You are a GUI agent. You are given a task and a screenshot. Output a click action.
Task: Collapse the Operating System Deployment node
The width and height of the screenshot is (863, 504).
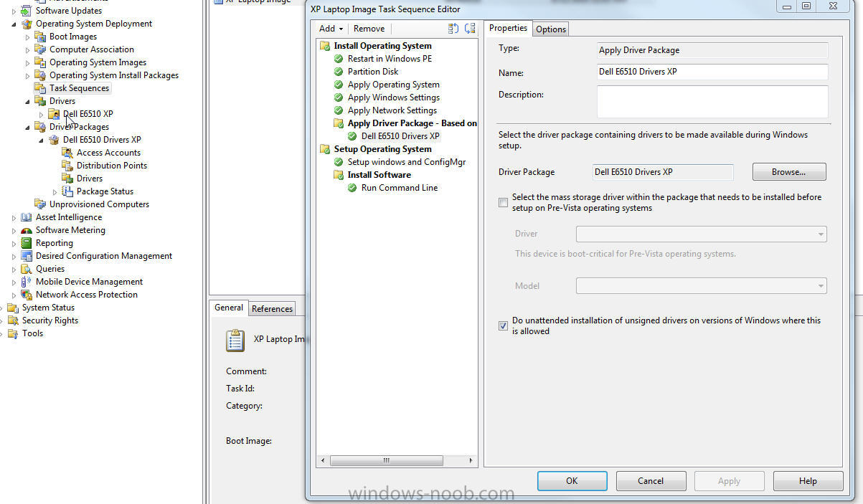14,24
